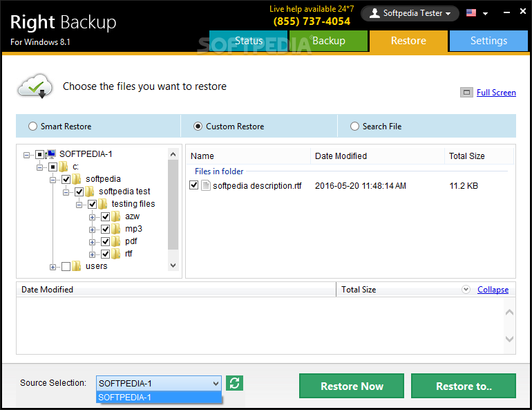Click the round Collapse chevron icon
The image size is (532, 410).
(466, 290)
